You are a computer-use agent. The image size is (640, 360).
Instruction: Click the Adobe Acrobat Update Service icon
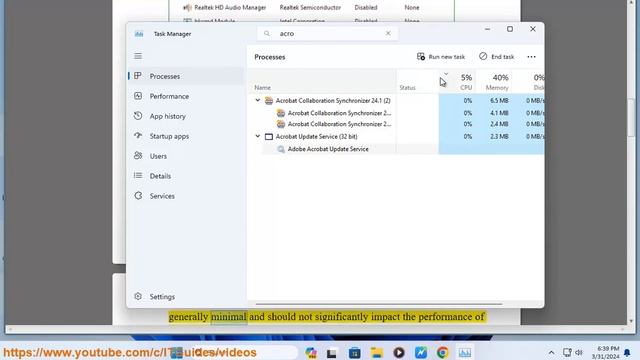point(281,149)
